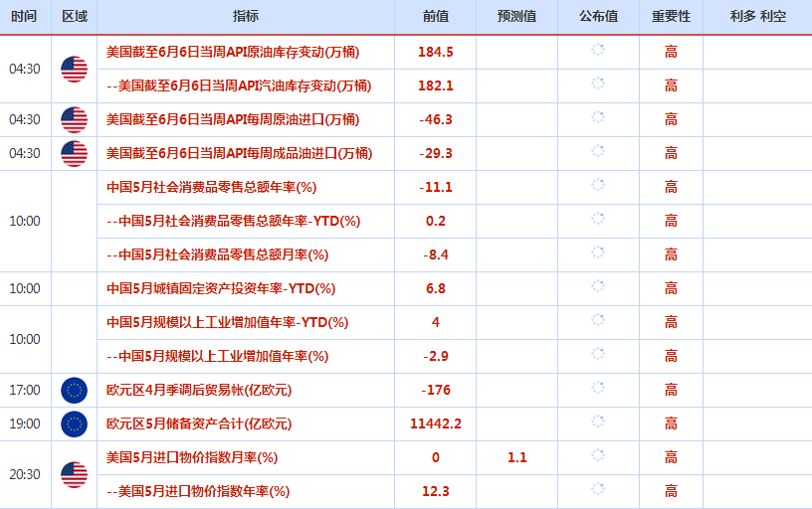Image resolution: width=812 pixels, height=509 pixels.
Task: Click the 19:00 time cell
Action: pyautogui.click(x=25, y=424)
